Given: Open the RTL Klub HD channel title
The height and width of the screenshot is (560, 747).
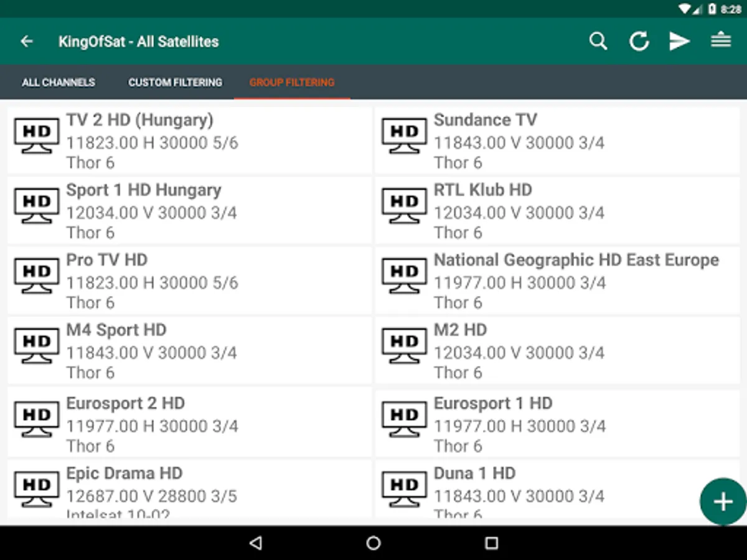Looking at the screenshot, I should 483,190.
